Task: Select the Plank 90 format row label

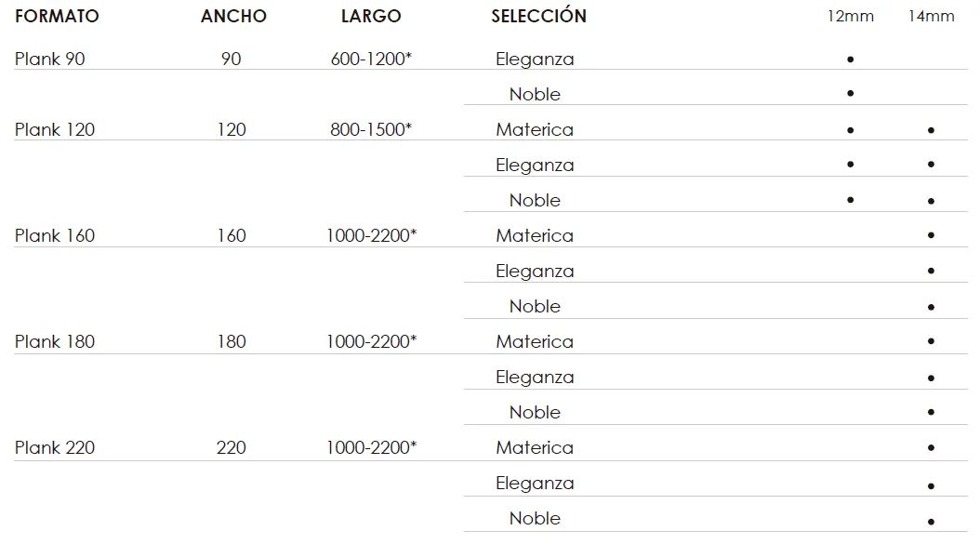Action: 50,59
